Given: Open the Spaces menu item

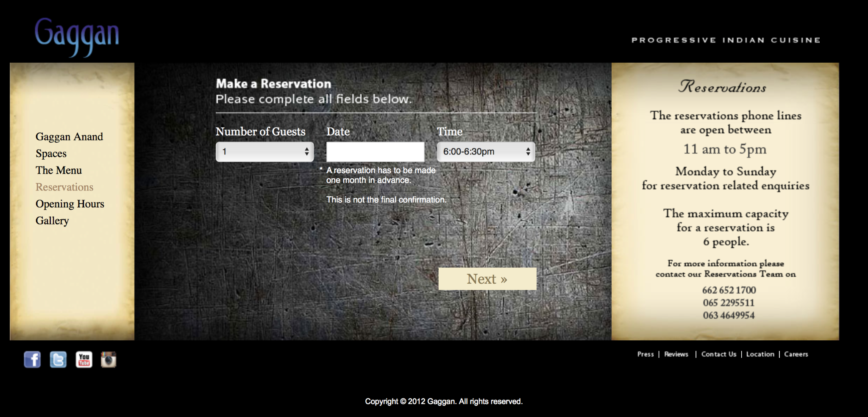Looking at the screenshot, I should [x=51, y=154].
